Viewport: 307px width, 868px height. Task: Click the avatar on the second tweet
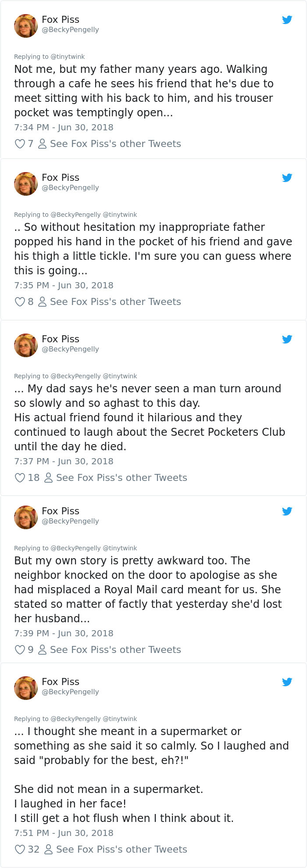(25, 183)
